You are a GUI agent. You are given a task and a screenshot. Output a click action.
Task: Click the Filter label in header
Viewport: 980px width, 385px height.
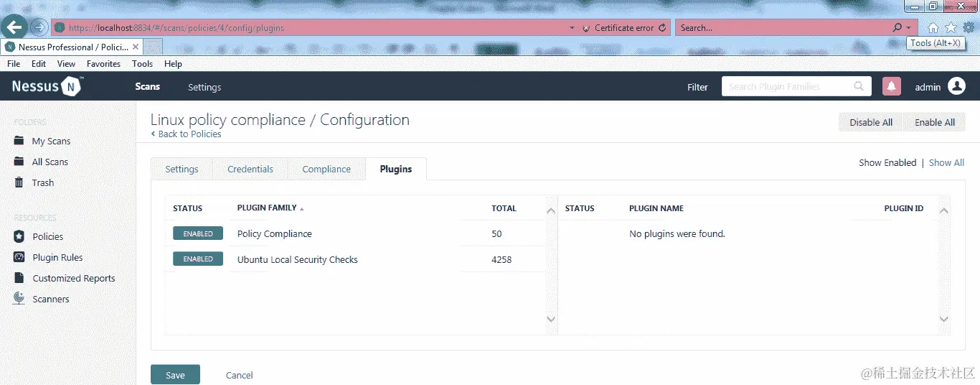pyautogui.click(x=697, y=87)
